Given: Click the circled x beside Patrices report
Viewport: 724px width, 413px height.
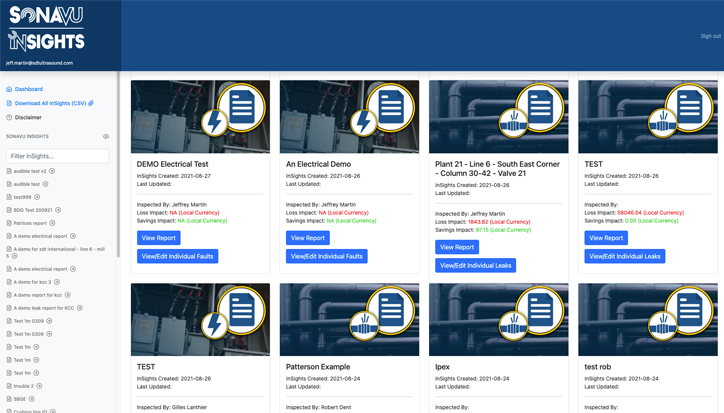Looking at the screenshot, I should pos(52,223).
